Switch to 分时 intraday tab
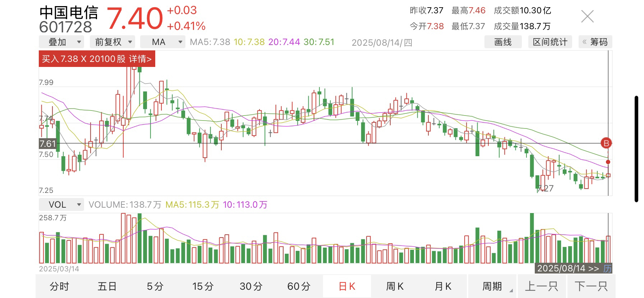The width and height of the screenshot is (644, 298). coord(59,286)
